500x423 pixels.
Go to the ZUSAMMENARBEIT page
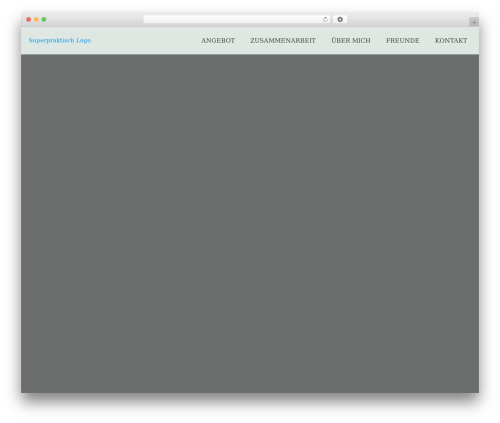pos(283,40)
